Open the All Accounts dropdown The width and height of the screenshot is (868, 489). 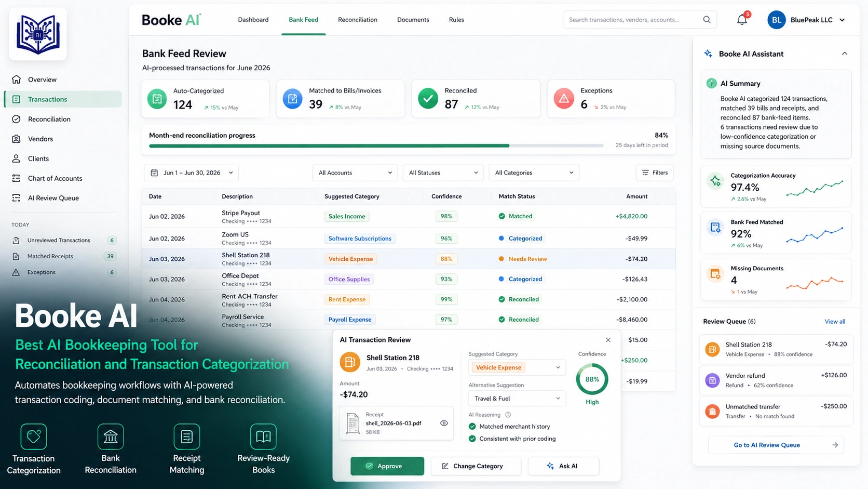pyautogui.click(x=355, y=173)
